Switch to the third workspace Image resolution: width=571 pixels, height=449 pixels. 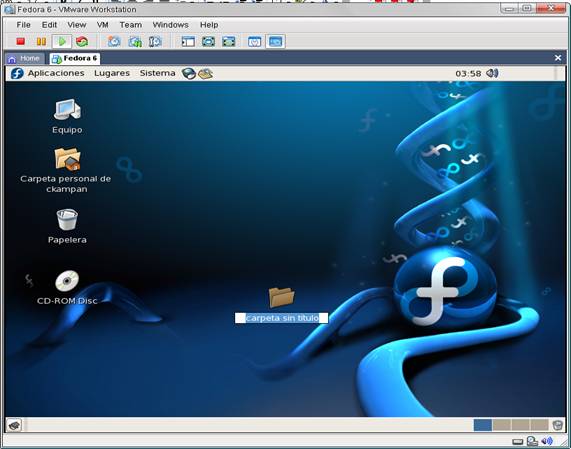click(x=521, y=425)
